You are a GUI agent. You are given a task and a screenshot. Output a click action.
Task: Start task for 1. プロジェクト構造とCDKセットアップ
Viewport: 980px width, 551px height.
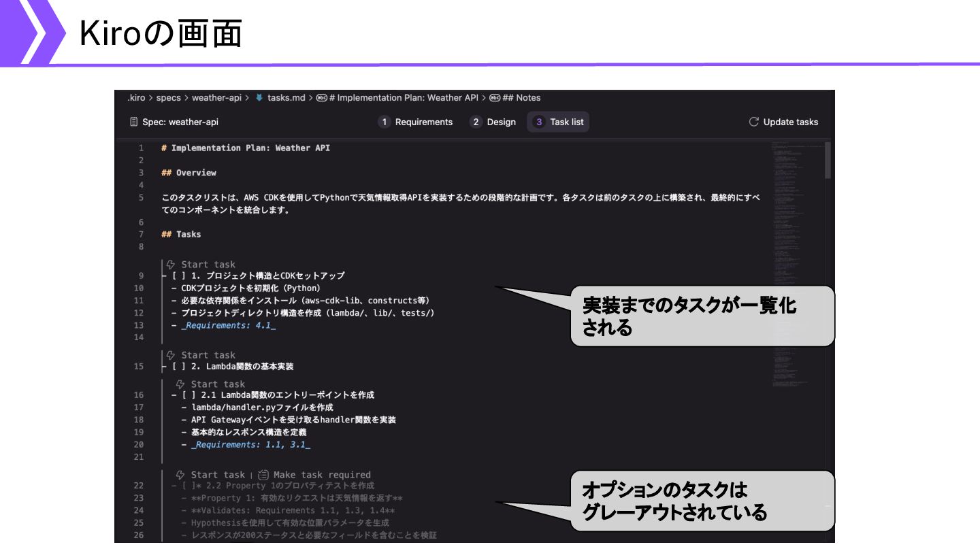[208, 265]
